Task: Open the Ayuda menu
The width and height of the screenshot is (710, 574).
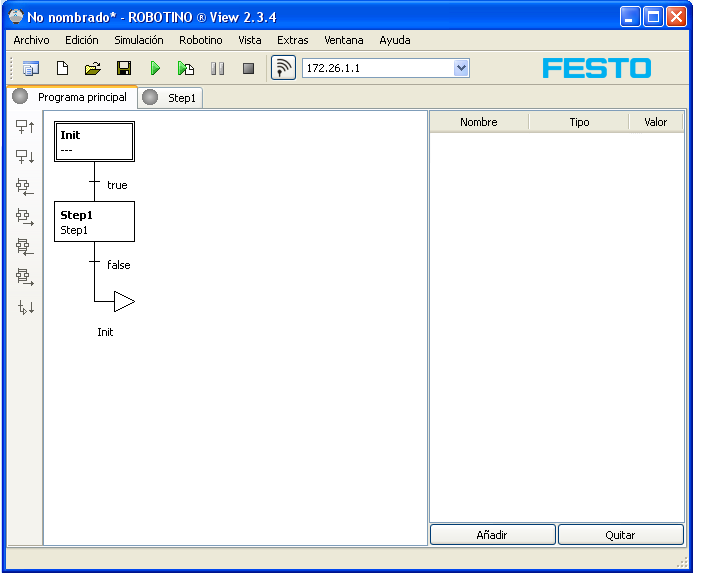Action: 395,40
